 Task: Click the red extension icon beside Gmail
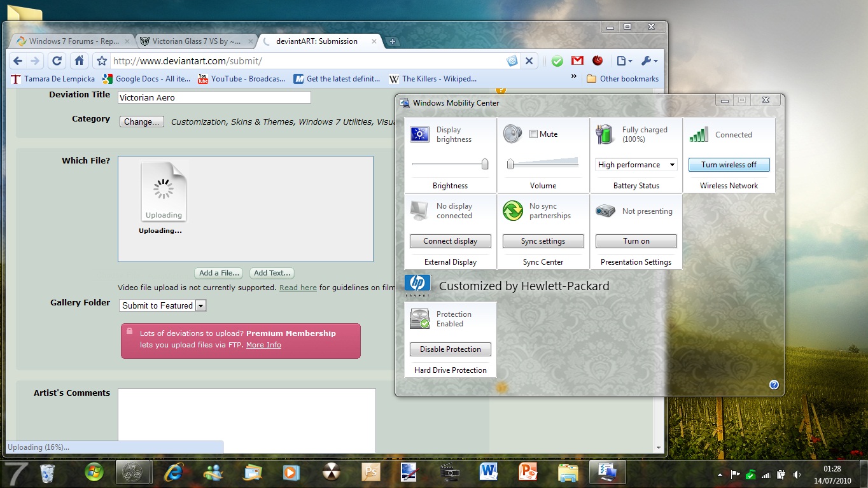598,61
